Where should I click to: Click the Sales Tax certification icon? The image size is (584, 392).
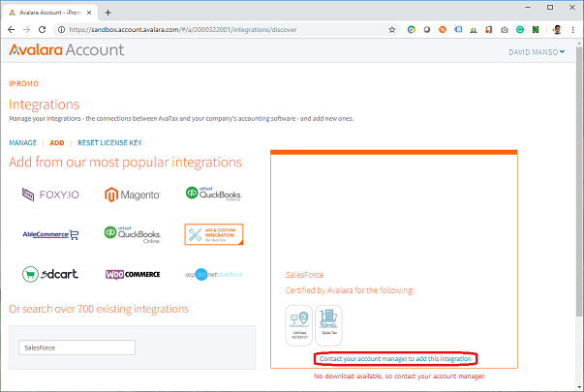coord(328,325)
